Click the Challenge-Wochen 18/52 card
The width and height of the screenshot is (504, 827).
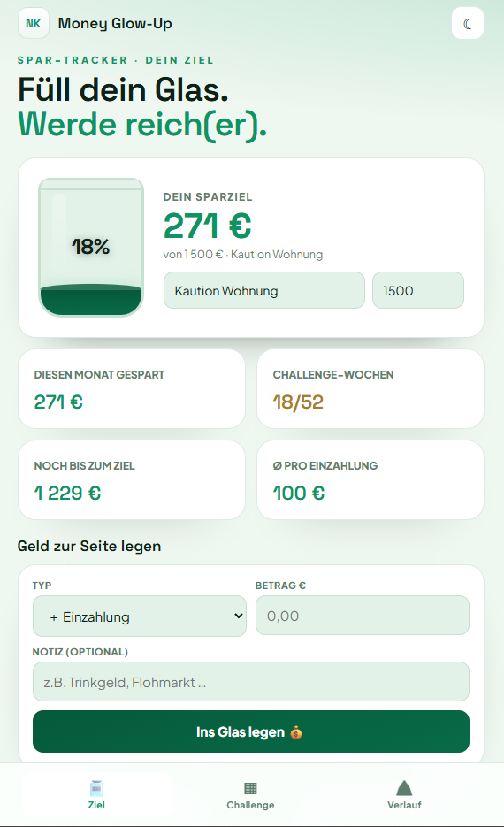coord(370,388)
